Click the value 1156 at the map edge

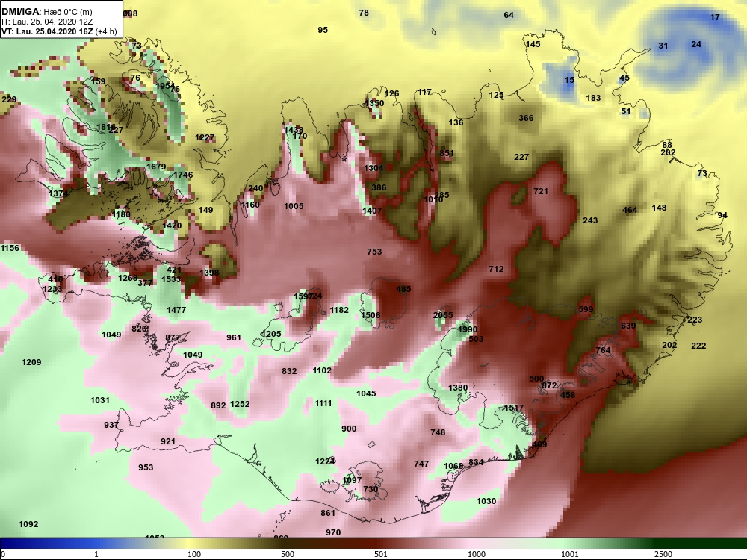[10, 248]
